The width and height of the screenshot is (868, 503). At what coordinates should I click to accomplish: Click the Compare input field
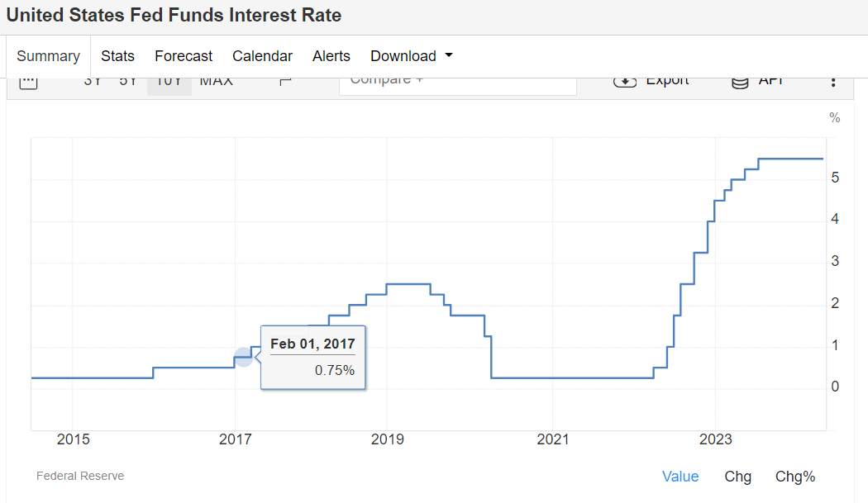point(457,83)
